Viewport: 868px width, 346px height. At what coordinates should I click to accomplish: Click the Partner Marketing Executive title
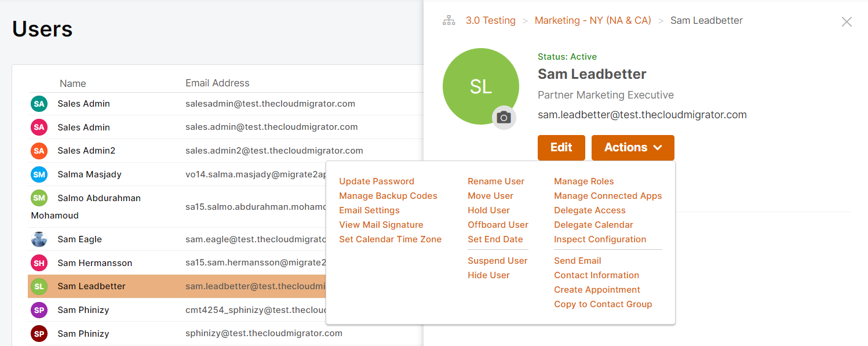pos(606,95)
